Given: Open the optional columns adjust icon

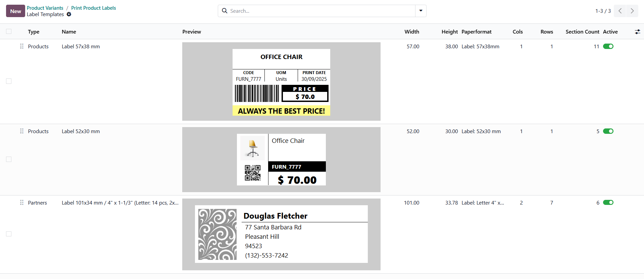Looking at the screenshot, I should point(637,32).
